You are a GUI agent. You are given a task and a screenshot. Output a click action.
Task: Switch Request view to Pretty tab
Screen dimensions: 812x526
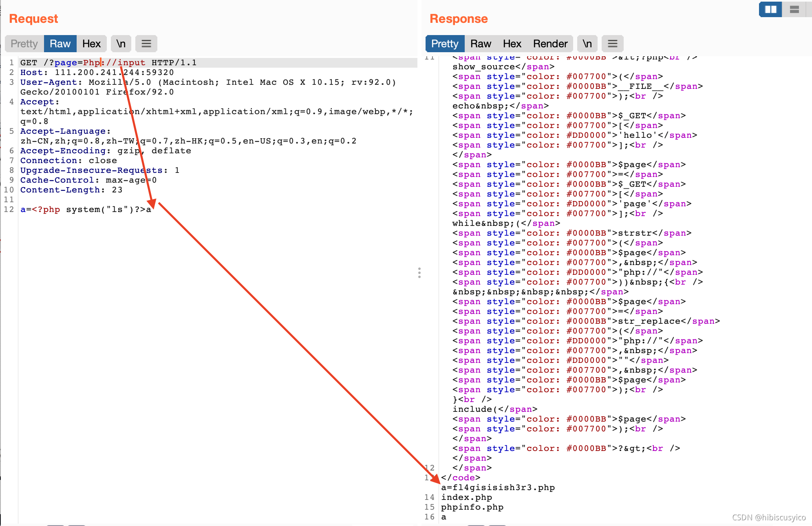pos(24,44)
